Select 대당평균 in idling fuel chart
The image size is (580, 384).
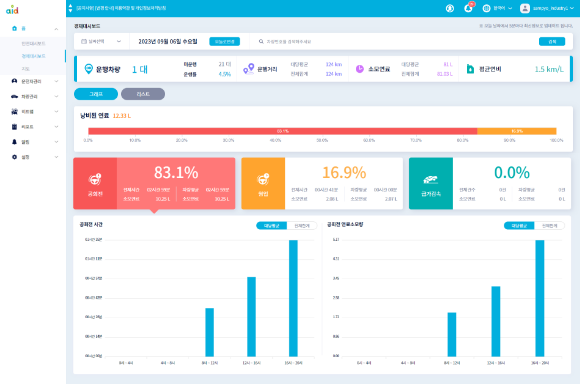coord(519,226)
